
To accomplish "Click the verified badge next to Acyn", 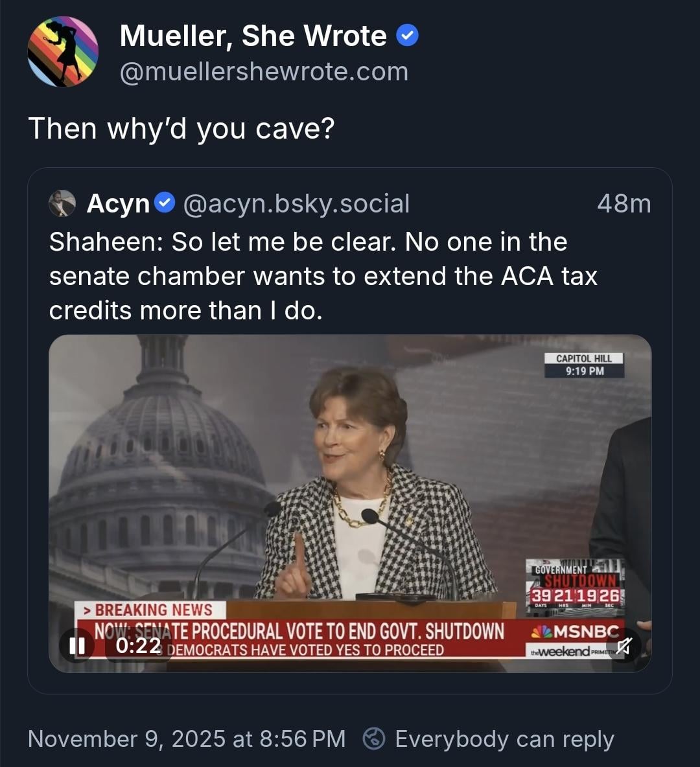I will tap(166, 203).
